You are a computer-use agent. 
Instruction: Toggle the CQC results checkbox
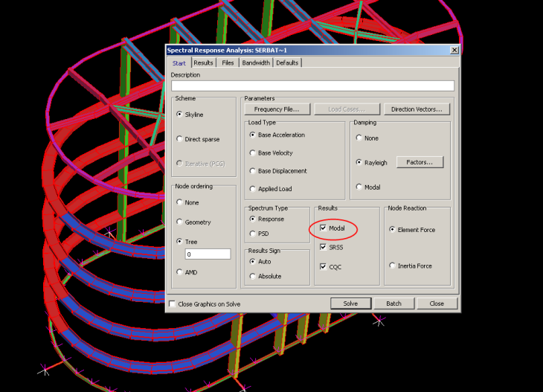(x=324, y=266)
